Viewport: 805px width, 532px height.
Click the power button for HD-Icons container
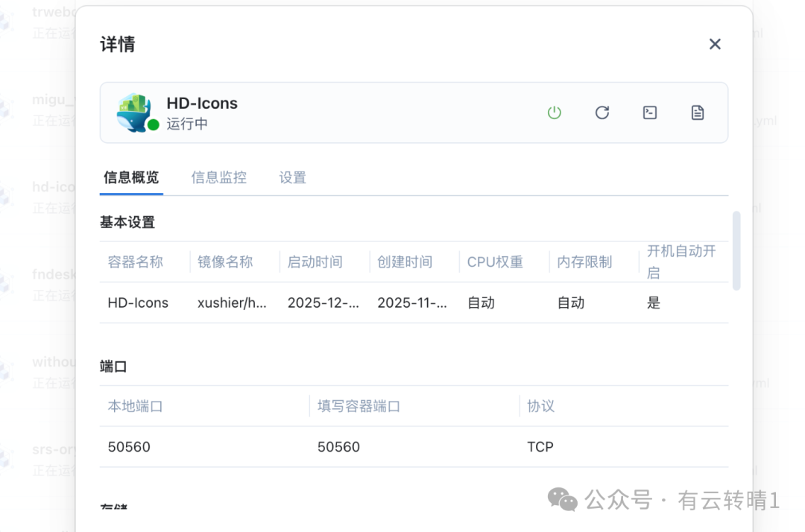554,113
